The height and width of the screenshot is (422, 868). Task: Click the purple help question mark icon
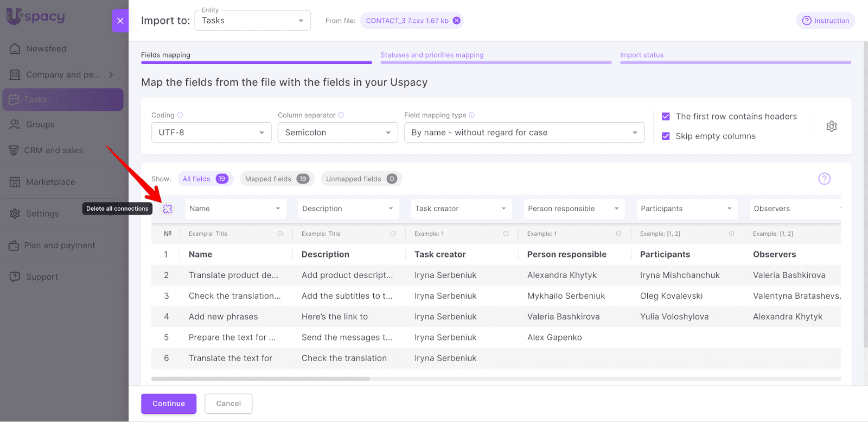pos(824,179)
